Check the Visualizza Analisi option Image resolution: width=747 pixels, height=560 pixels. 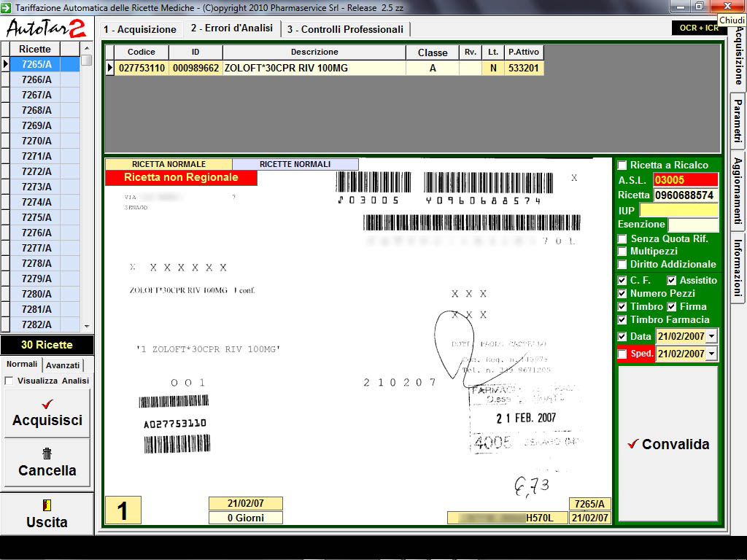(x=9, y=381)
